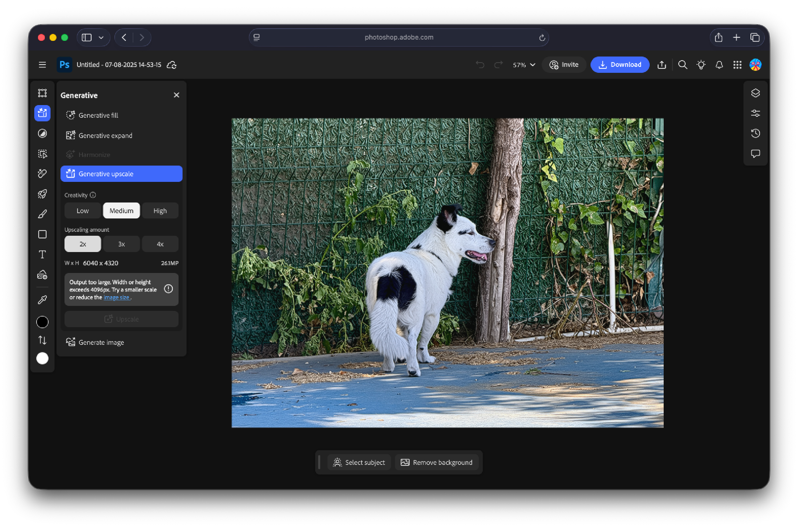Image resolution: width=798 pixels, height=532 pixels.
Task: Pick the Brush tool from the toolbar
Action: [x=42, y=214]
